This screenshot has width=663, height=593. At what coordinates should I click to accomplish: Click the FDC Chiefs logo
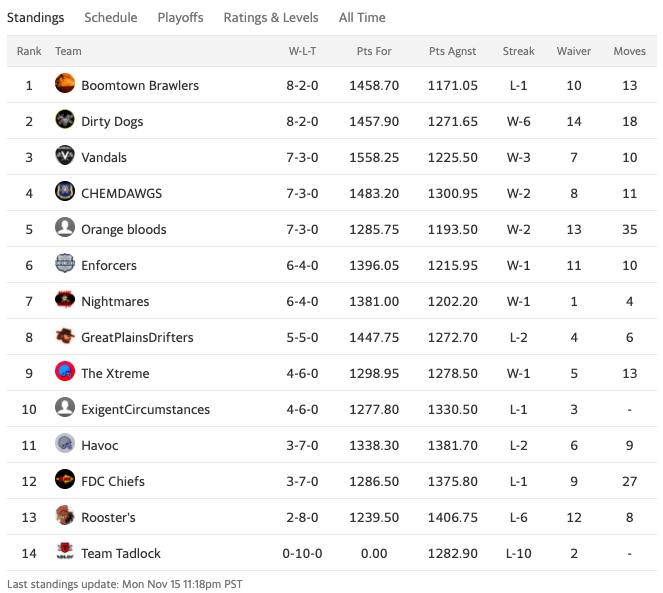65,479
